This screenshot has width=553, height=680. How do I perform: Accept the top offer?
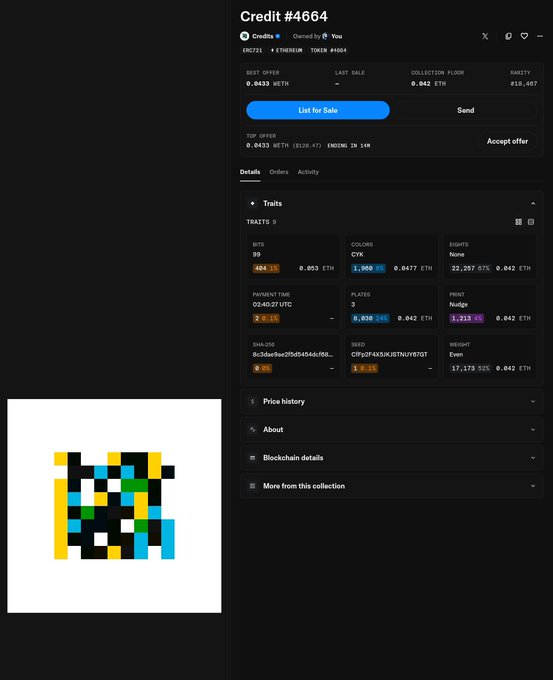pos(507,141)
